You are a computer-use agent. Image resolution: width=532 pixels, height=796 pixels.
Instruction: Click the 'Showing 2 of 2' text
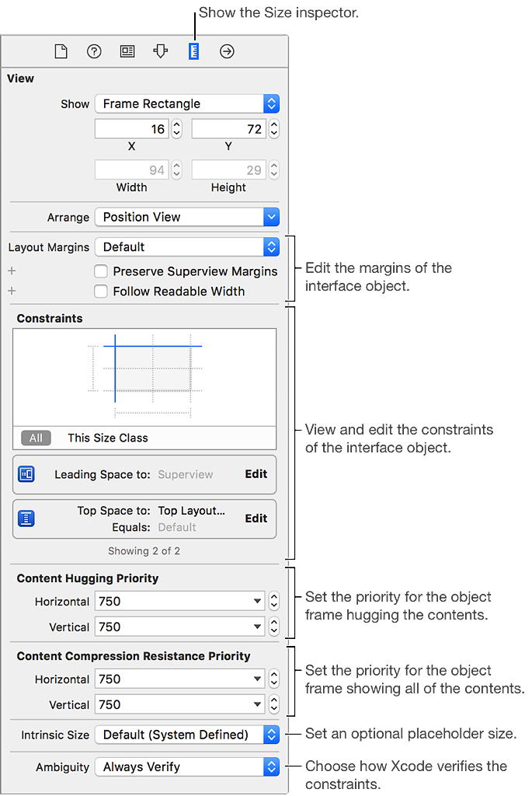pyautogui.click(x=144, y=551)
